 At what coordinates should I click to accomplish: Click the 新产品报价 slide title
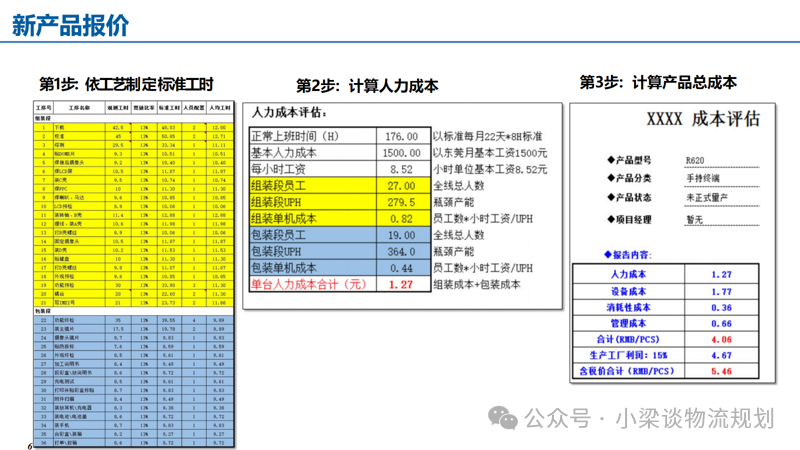tap(70, 26)
